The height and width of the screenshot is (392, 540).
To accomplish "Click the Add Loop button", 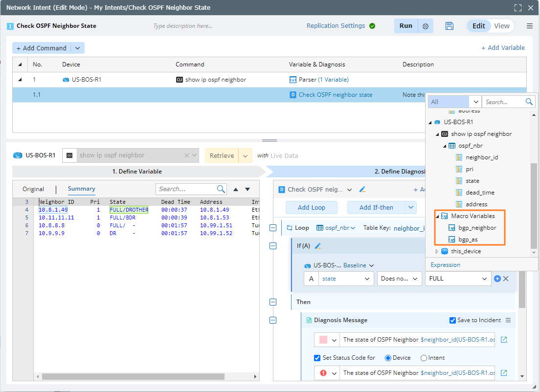I will click(x=311, y=207).
